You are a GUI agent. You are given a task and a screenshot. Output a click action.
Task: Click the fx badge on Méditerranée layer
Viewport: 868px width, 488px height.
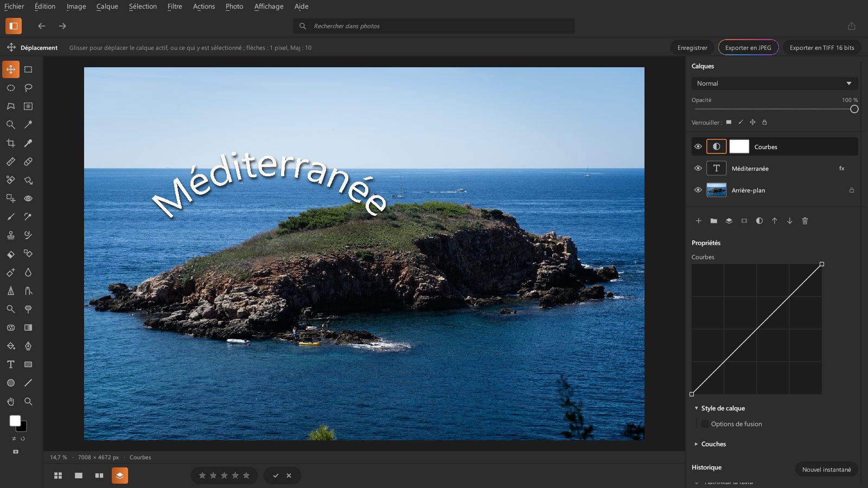click(842, 168)
